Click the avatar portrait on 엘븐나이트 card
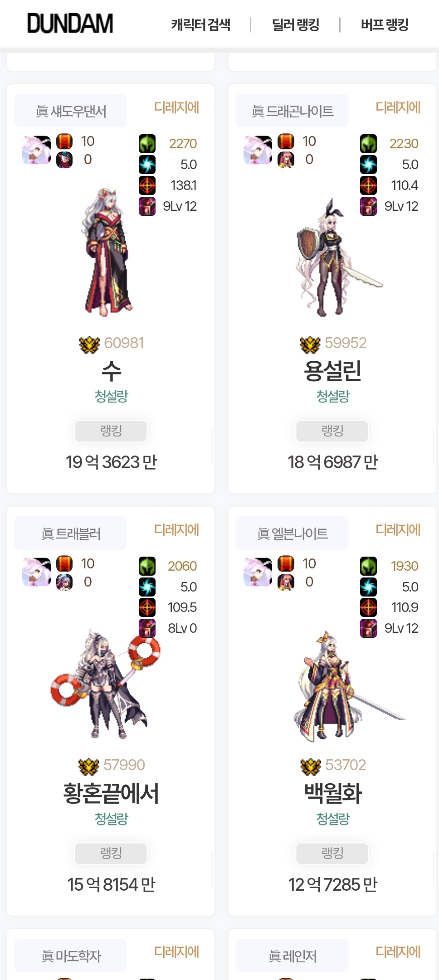Image resolution: width=439 pixels, height=980 pixels. pyautogui.click(x=258, y=572)
